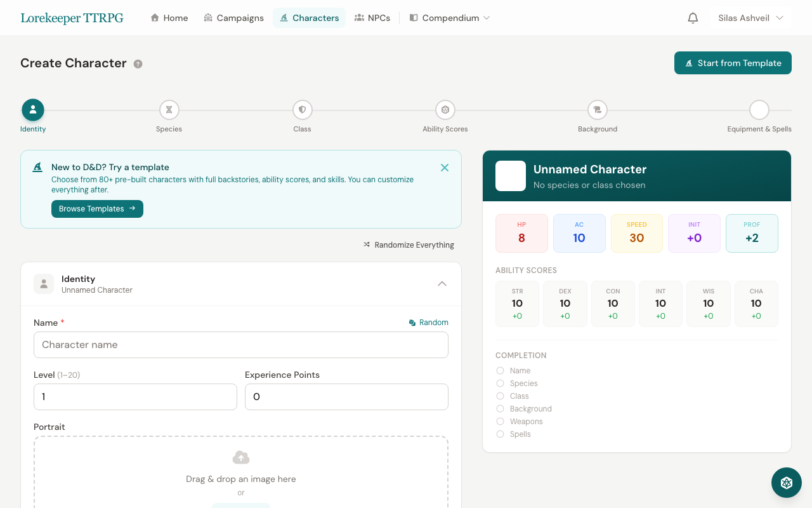The width and height of the screenshot is (812, 508).
Task: Switch to the NPCs tab
Action: pos(372,18)
